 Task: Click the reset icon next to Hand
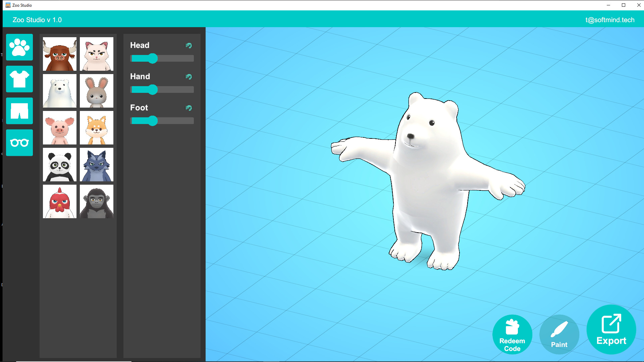(x=189, y=77)
